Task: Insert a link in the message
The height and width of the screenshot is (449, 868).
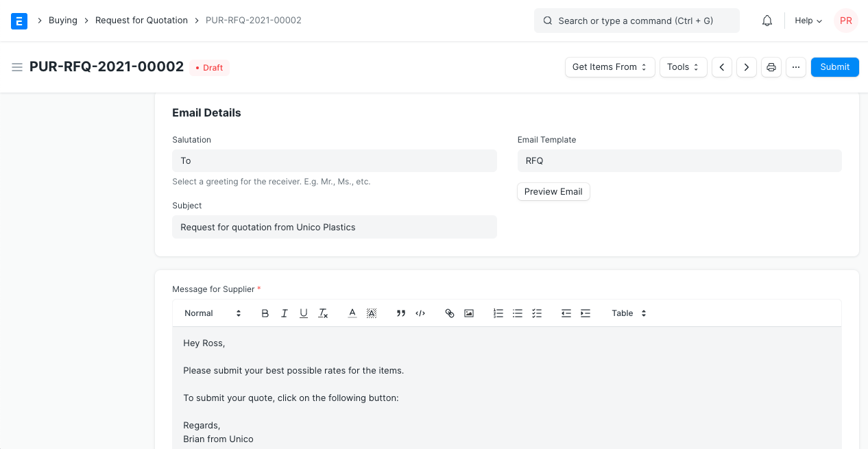Action: coord(450,313)
